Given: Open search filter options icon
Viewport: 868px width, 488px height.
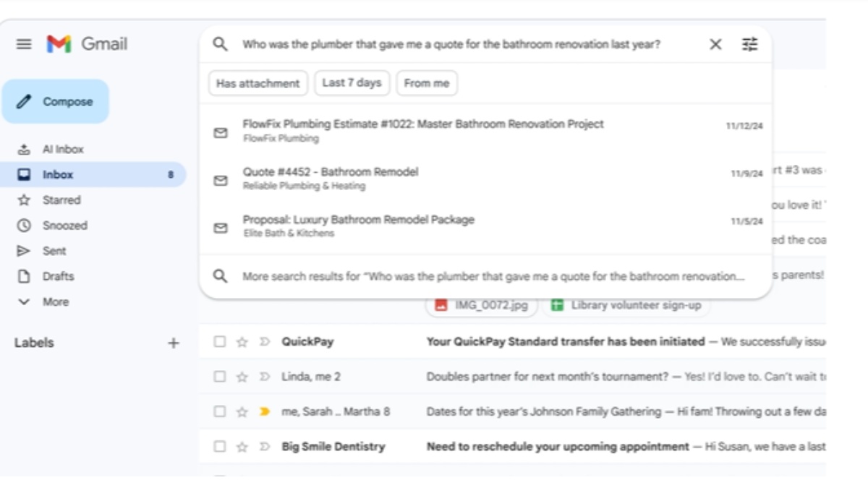Looking at the screenshot, I should click(750, 45).
